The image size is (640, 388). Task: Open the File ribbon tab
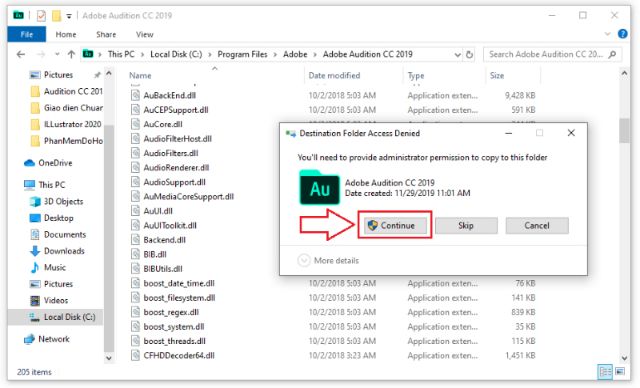tap(27, 34)
